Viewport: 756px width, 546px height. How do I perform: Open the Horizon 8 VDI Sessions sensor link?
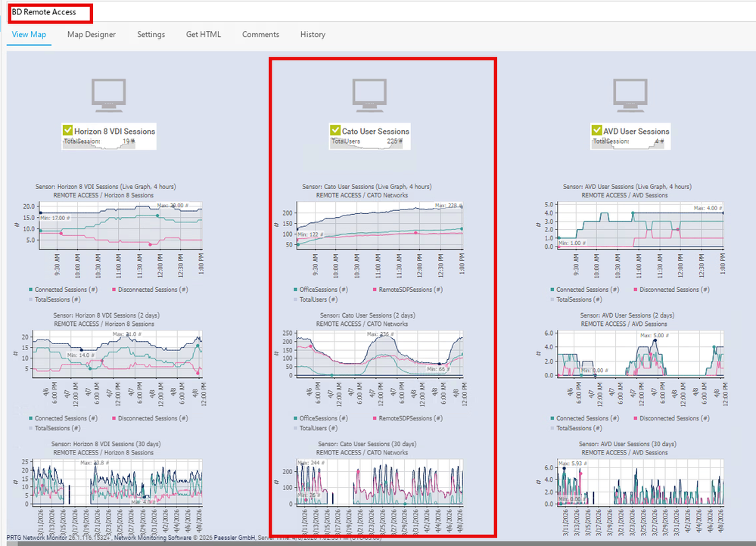(114, 132)
